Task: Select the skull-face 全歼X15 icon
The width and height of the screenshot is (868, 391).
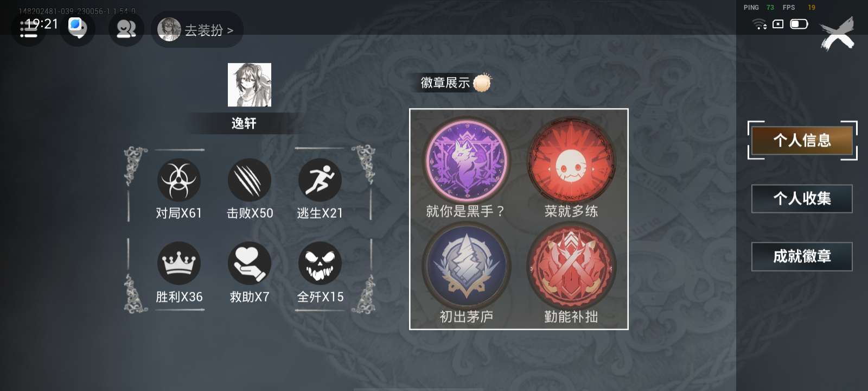Action: pos(320,263)
